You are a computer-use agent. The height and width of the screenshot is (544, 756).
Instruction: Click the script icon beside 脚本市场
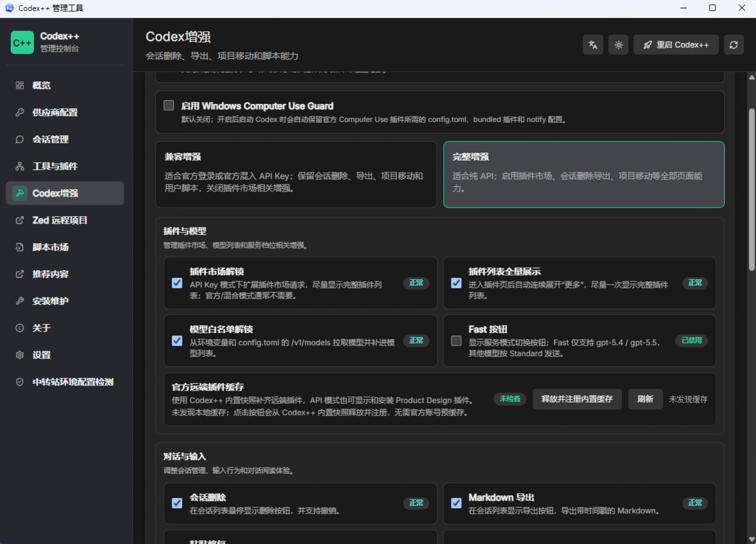[20, 247]
